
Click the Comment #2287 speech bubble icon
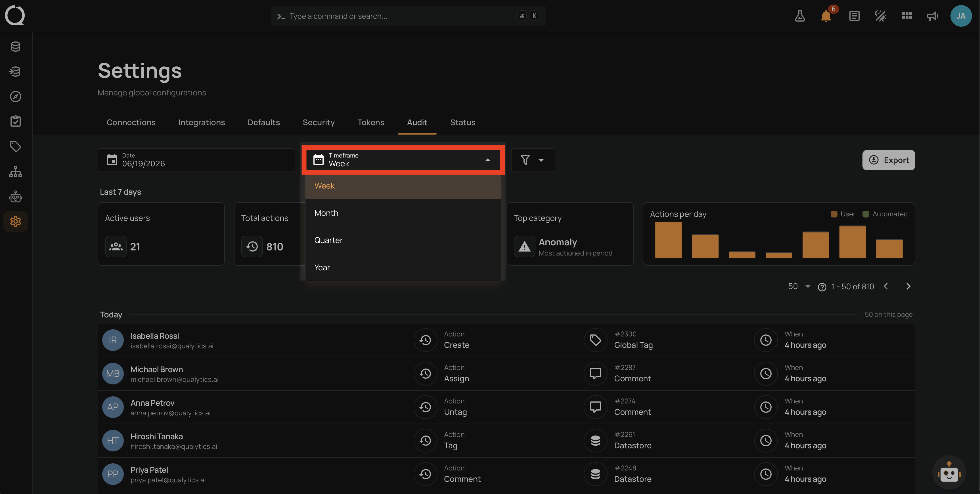coord(595,373)
